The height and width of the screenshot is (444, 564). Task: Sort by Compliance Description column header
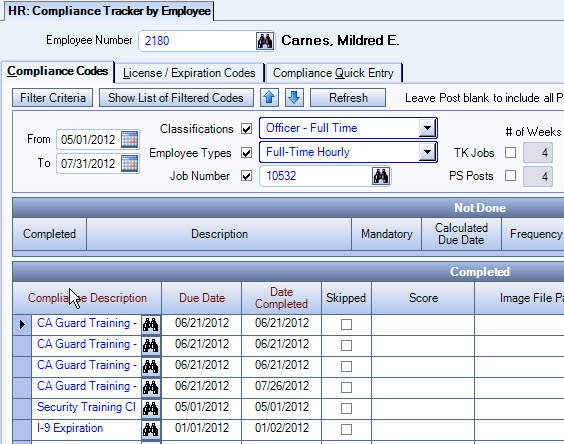click(x=87, y=298)
